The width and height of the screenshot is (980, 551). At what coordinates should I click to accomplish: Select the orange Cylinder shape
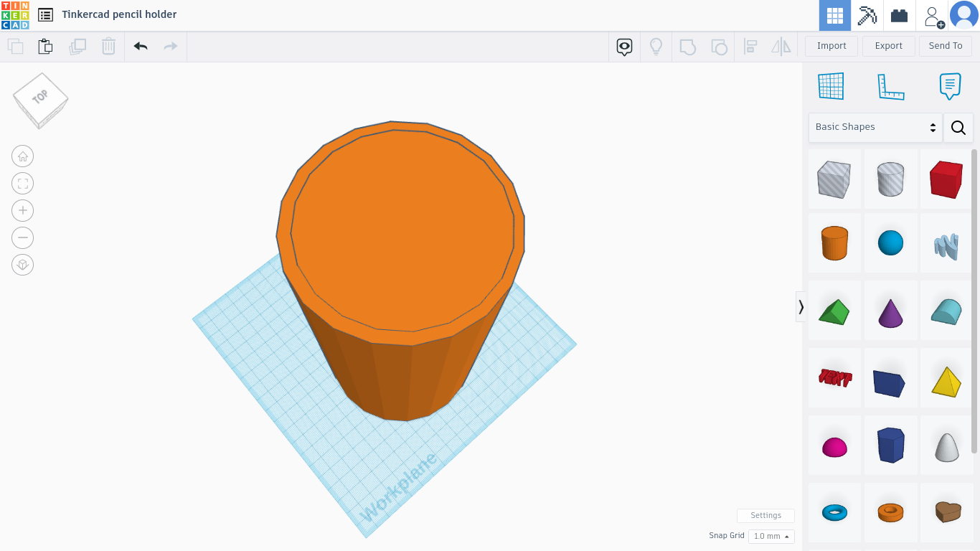coord(834,242)
